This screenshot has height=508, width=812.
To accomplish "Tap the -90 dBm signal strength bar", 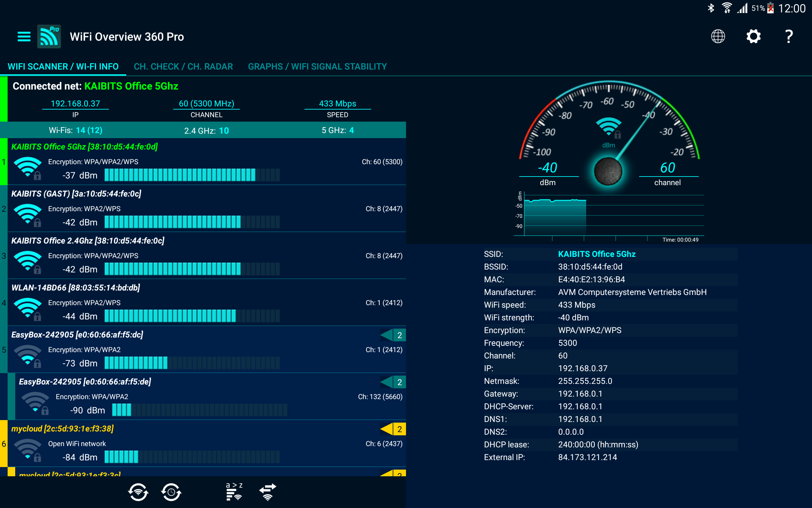I will 200,410.
